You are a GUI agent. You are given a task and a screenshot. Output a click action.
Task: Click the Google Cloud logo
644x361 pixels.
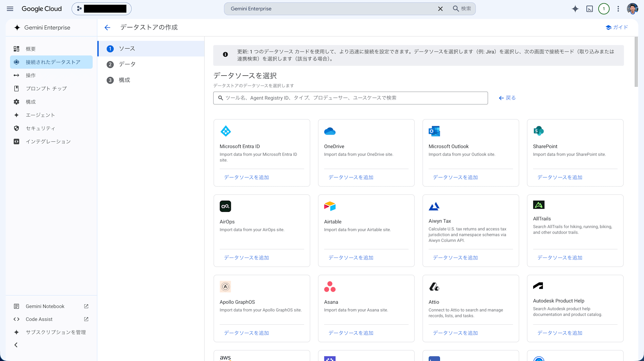pos(42,9)
